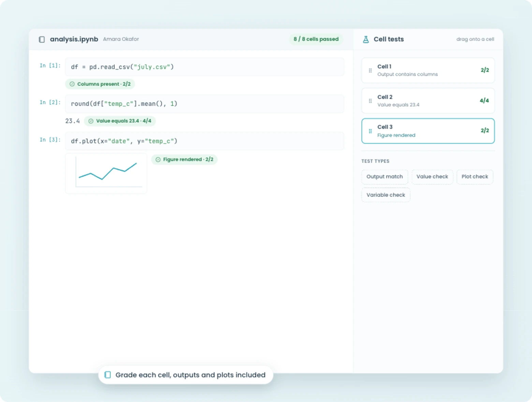The height and width of the screenshot is (402, 532).
Task: Click the In [3]: prompt label
Action: click(x=50, y=140)
